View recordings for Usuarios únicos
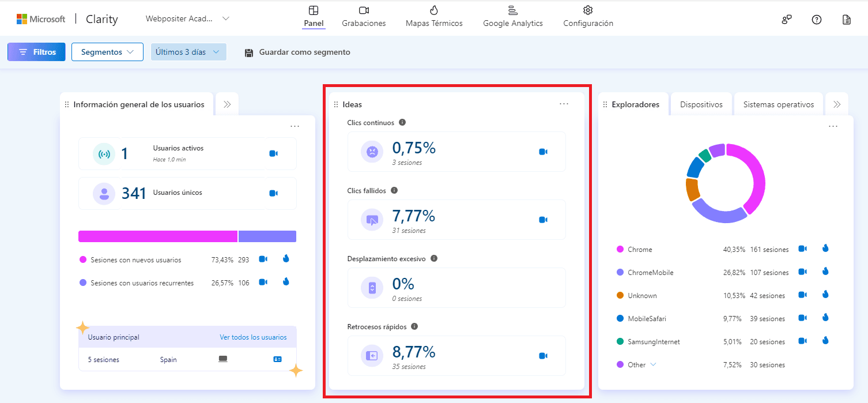868x403 pixels. [273, 193]
